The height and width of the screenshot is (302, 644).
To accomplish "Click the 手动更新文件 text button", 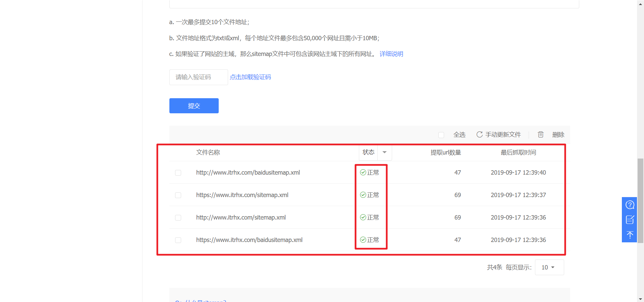I will [503, 134].
